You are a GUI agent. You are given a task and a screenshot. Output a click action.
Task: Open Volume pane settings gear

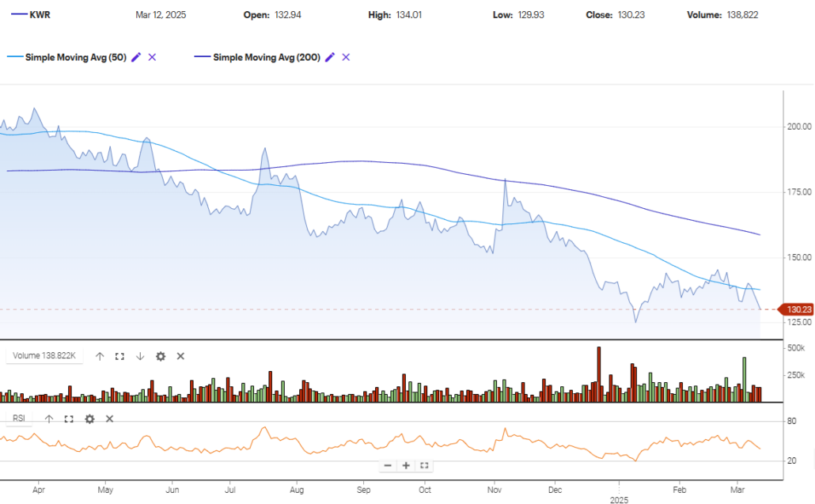coord(161,356)
